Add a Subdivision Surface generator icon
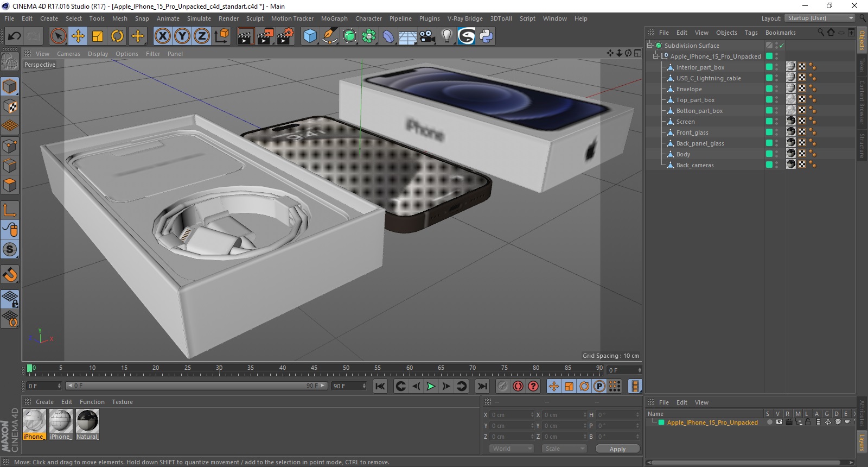The width and height of the screenshot is (868, 467). 350,36
